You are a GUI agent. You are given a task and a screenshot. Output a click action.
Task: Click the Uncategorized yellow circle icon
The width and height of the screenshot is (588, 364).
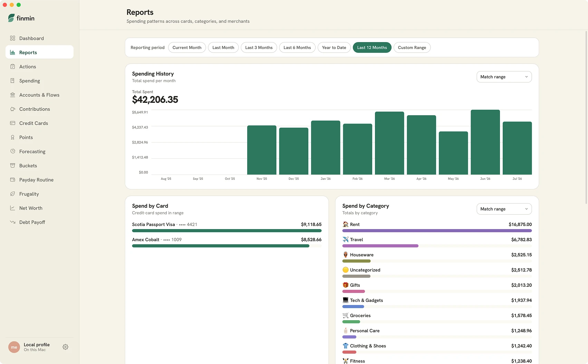[x=345, y=270]
